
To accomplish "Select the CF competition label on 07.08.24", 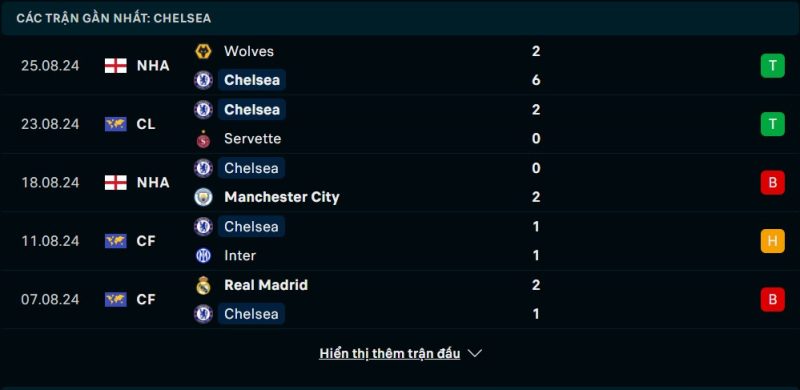I will click(146, 299).
